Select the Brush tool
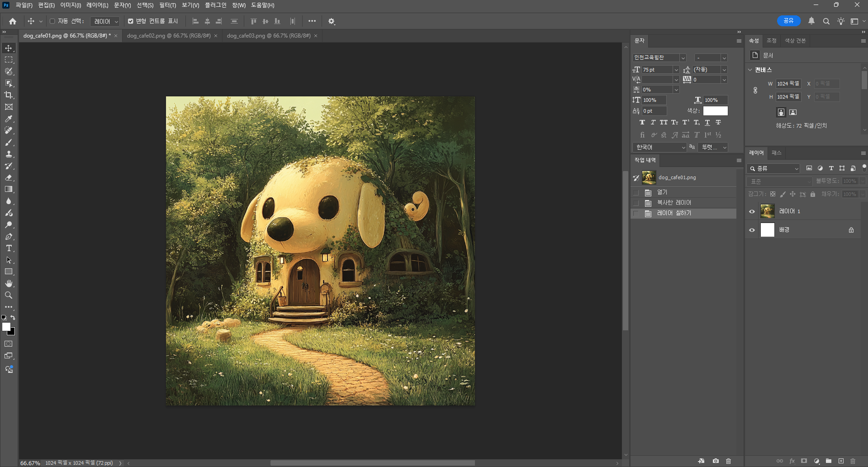This screenshot has height=467, width=868. coord(9,142)
